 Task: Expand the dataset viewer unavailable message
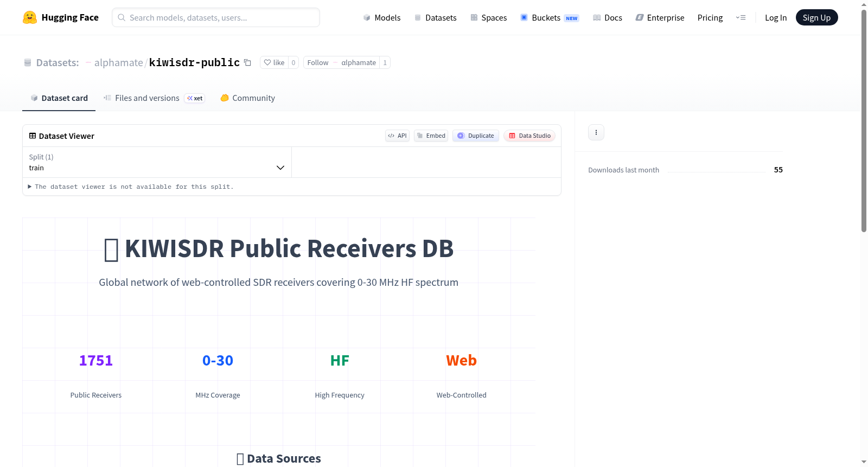tap(131, 187)
